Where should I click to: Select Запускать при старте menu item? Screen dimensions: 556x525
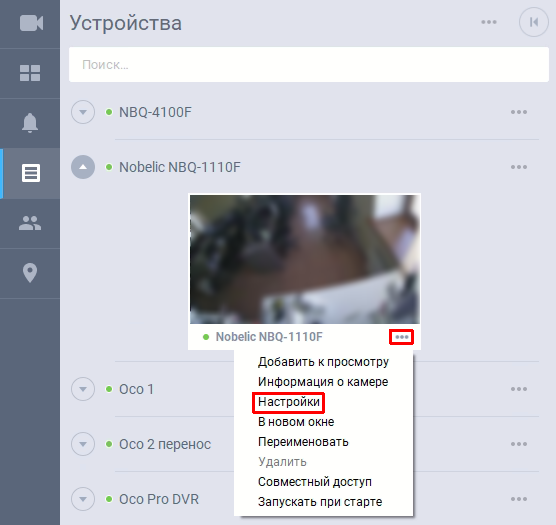click(320, 502)
